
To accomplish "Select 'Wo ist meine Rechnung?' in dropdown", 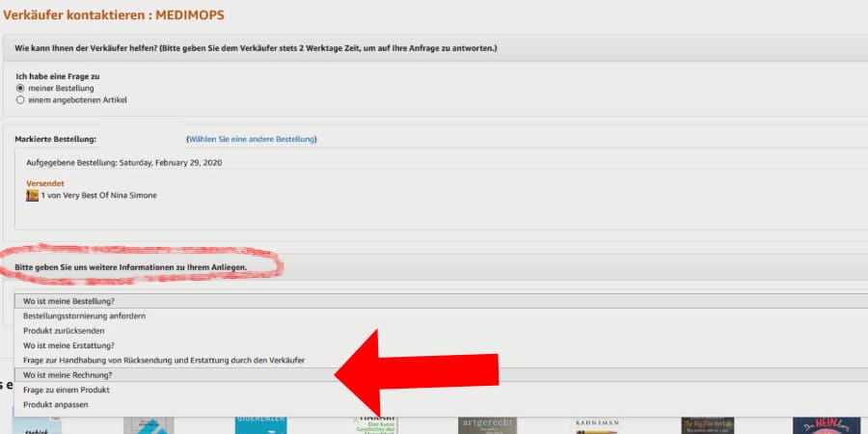I will pyautogui.click(x=67, y=374).
